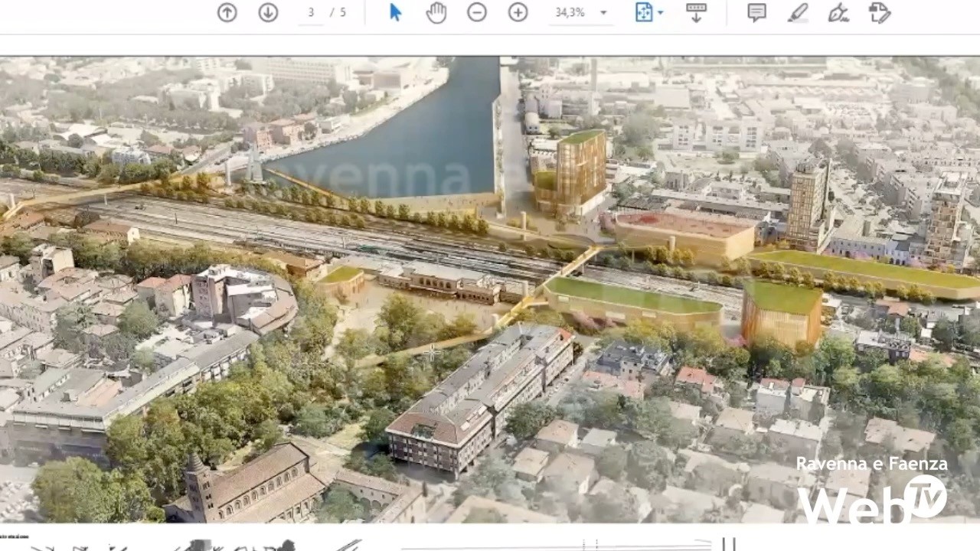Image resolution: width=980 pixels, height=551 pixels.
Task: Open the zoom percentage dropdown arrow
Action: [603, 13]
